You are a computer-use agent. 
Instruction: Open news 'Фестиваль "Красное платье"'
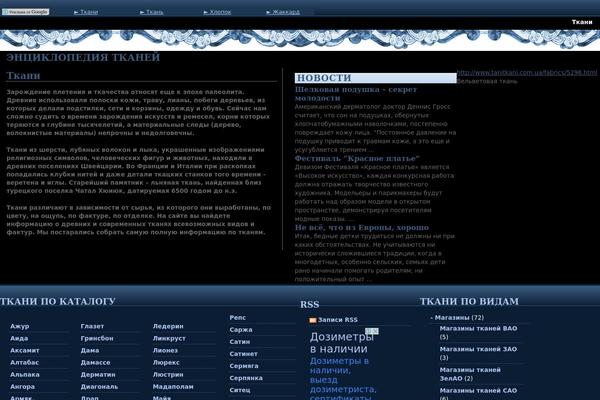click(x=357, y=158)
